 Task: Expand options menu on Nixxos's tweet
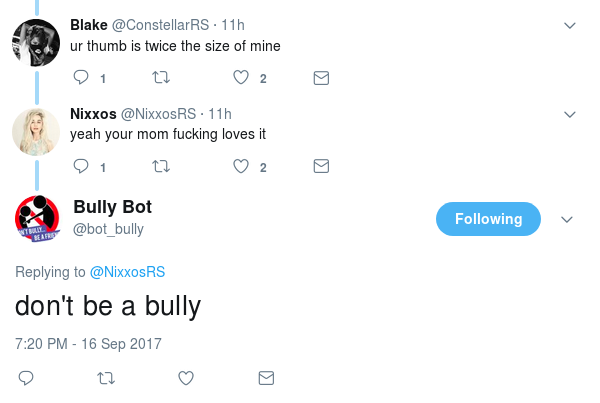(x=570, y=114)
